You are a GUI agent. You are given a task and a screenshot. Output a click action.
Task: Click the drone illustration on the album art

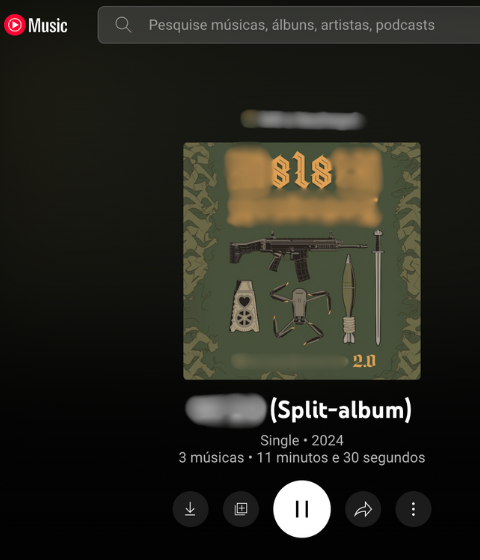300,313
